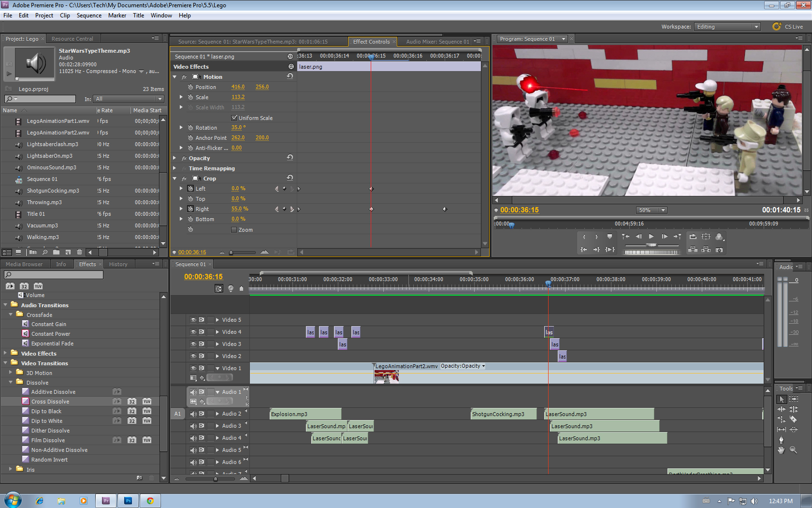Expand the 3D Motion folder
This screenshot has width=812, height=508.
pyautogui.click(x=11, y=373)
